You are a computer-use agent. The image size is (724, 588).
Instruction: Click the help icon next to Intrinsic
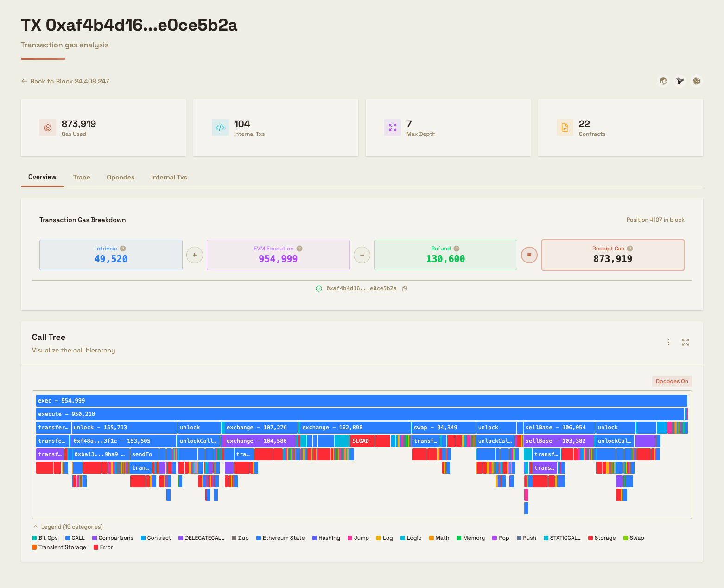coord(123,249)
